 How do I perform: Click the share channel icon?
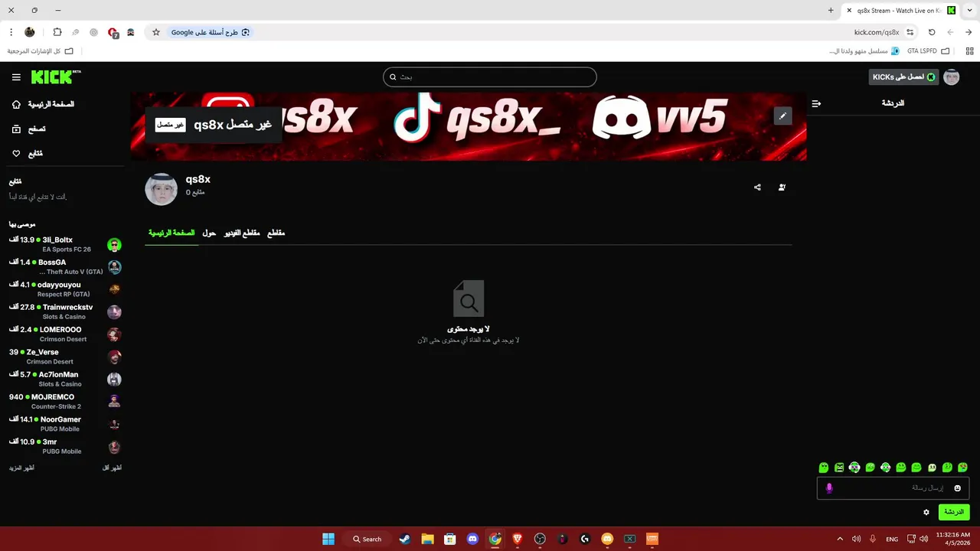pos(757,187)
